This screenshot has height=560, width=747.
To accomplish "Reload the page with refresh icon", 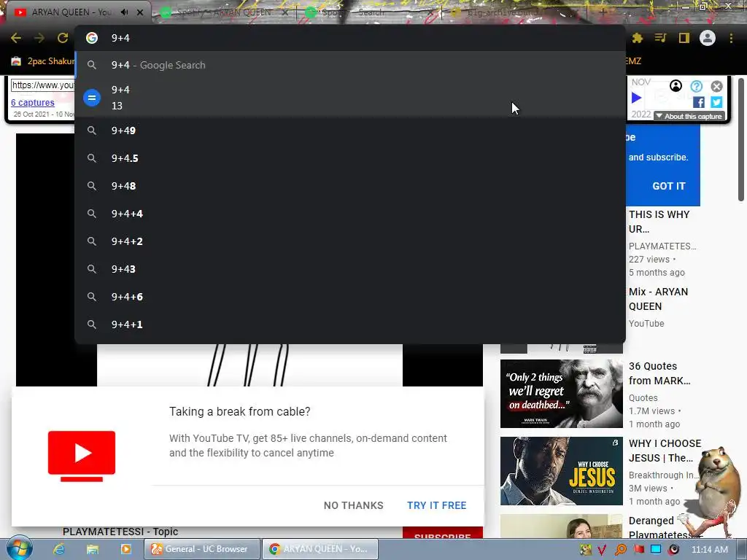I will [x=63, y=38].
